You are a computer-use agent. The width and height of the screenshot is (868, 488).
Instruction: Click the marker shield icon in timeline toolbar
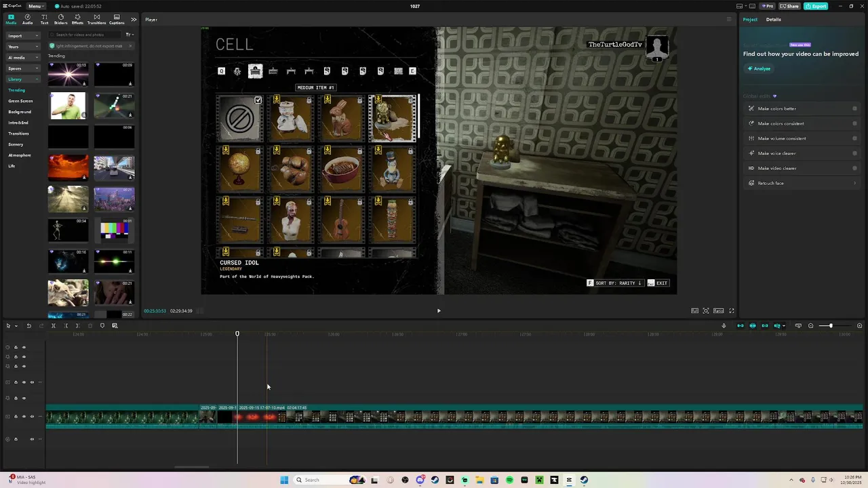[x=102, y=326]
